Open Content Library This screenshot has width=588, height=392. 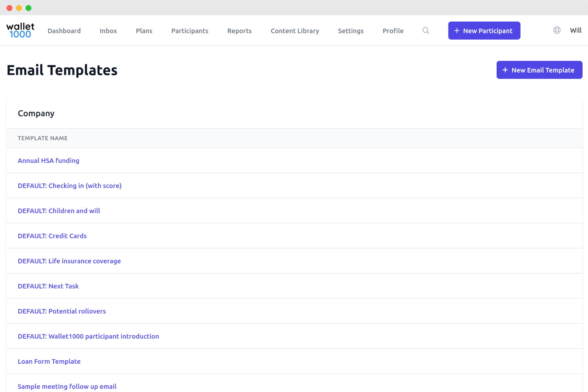[295, 31]
